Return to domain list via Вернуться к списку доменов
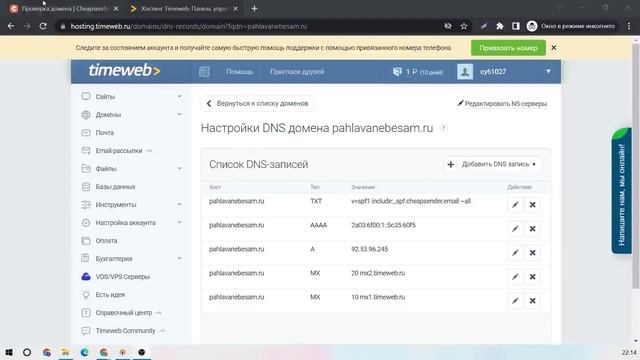Viewport: 640px width, 360px height. pos(258,104)
